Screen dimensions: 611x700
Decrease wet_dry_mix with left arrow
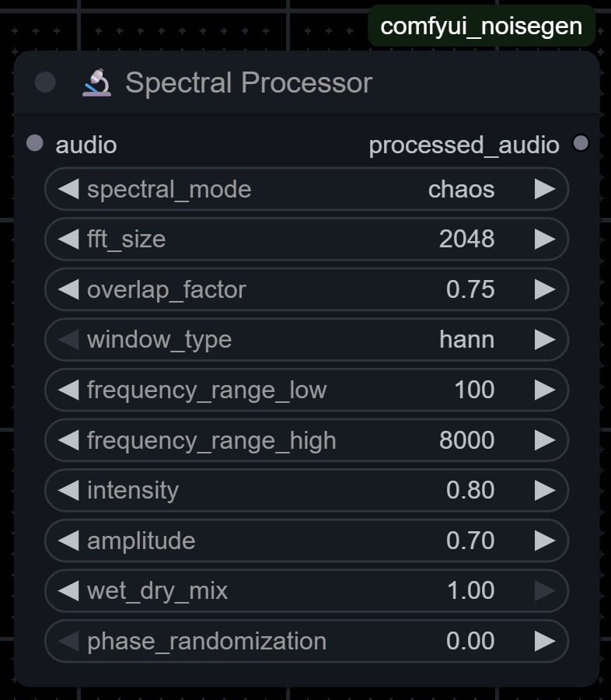(68, 590)
